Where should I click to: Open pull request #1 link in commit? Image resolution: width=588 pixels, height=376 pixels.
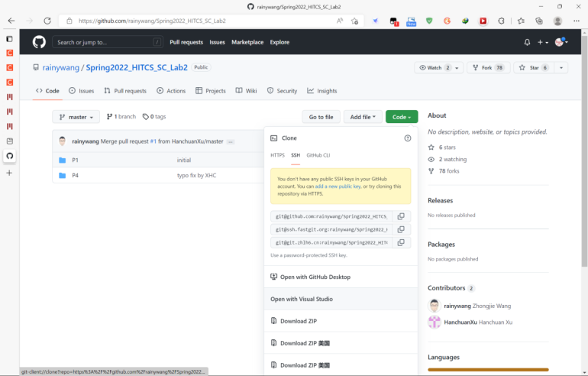[x=153, y=141]
